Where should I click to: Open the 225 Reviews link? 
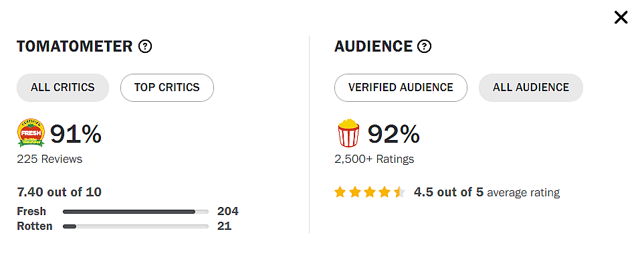49,159
